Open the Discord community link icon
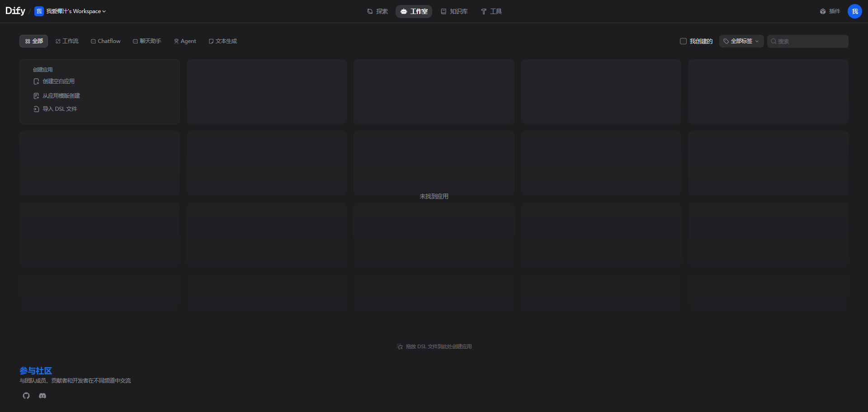The image size is (868, 412). click(x=42, y=396)
